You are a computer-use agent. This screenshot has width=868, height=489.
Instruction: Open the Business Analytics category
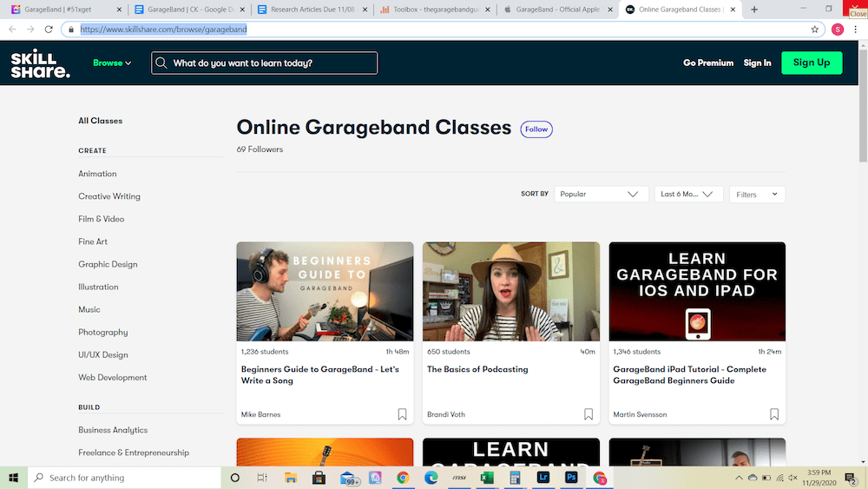(113, 430)
